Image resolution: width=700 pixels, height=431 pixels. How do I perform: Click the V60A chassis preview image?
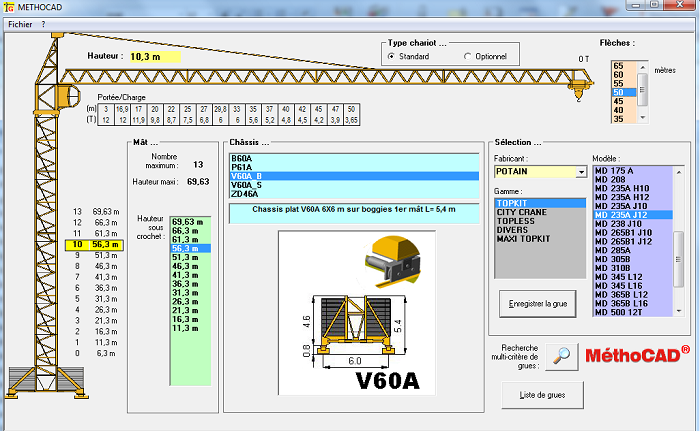357,313
